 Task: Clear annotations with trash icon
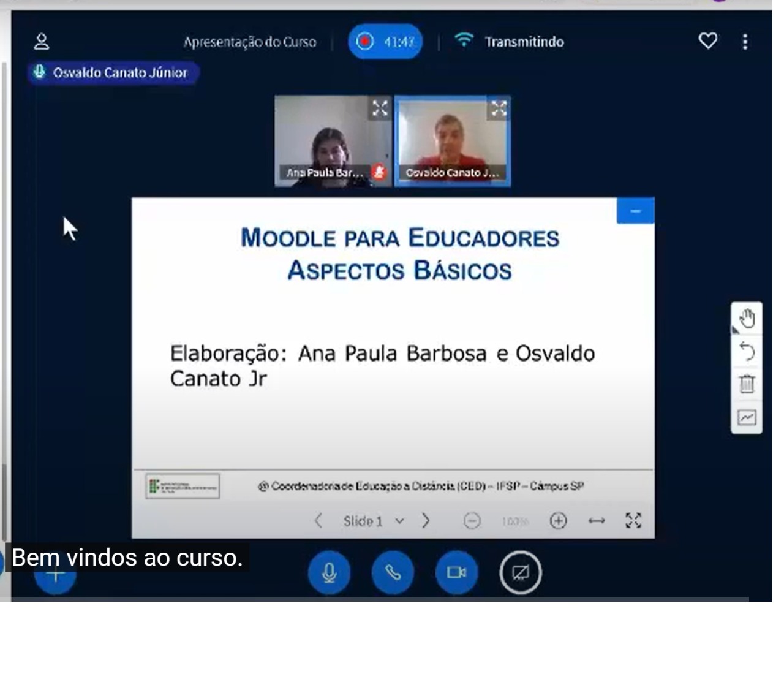747,384
